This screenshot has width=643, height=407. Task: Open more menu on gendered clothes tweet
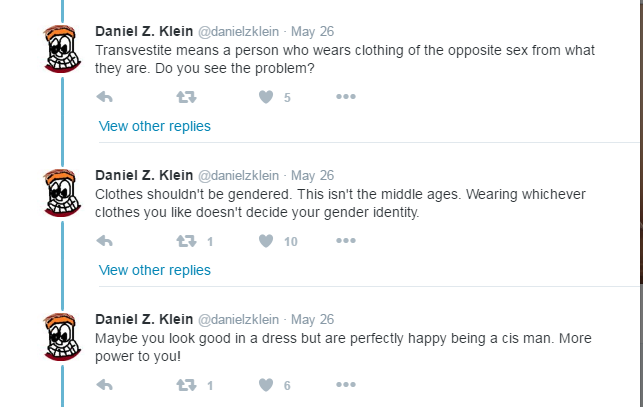(346, 241)
